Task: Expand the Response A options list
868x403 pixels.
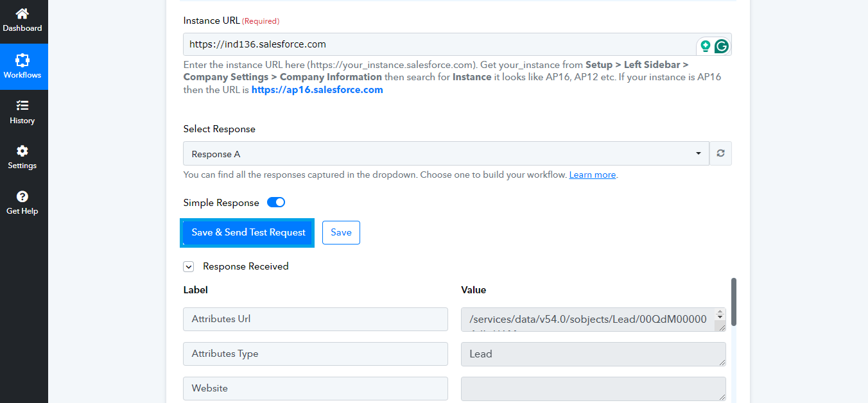Action: tap(698, 153)
